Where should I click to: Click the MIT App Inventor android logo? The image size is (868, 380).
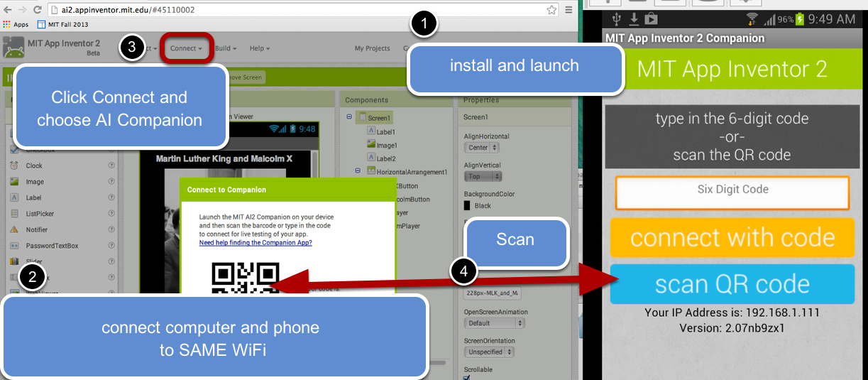(13, 48)
